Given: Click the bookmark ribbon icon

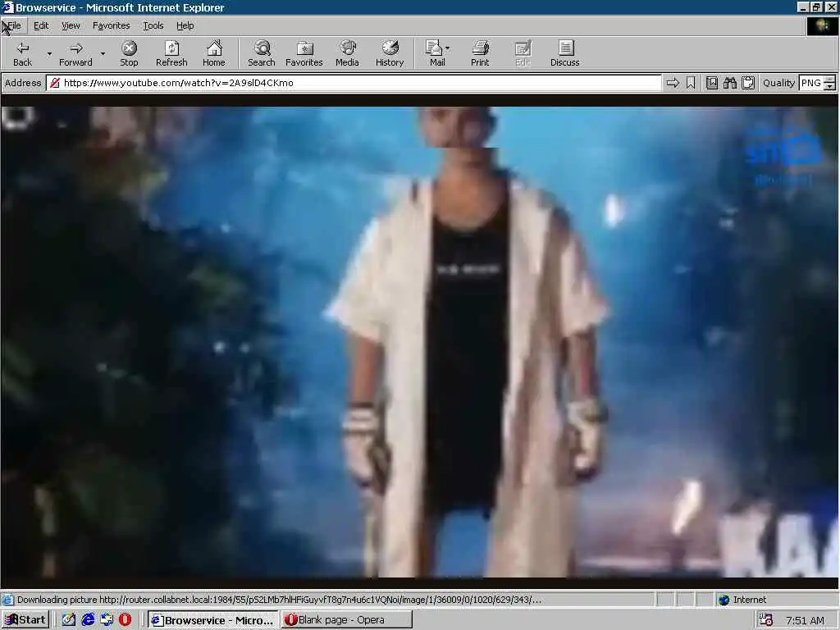Looking at the screenshot, I should pos(691,83).
